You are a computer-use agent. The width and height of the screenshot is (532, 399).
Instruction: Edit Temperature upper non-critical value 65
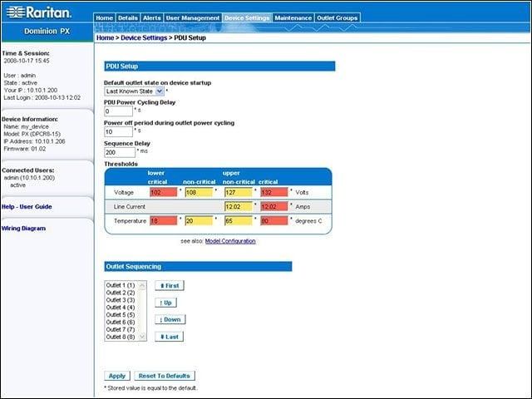239,221
